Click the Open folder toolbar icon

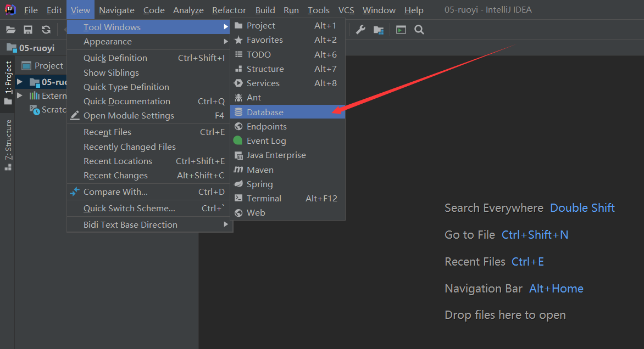10,30
